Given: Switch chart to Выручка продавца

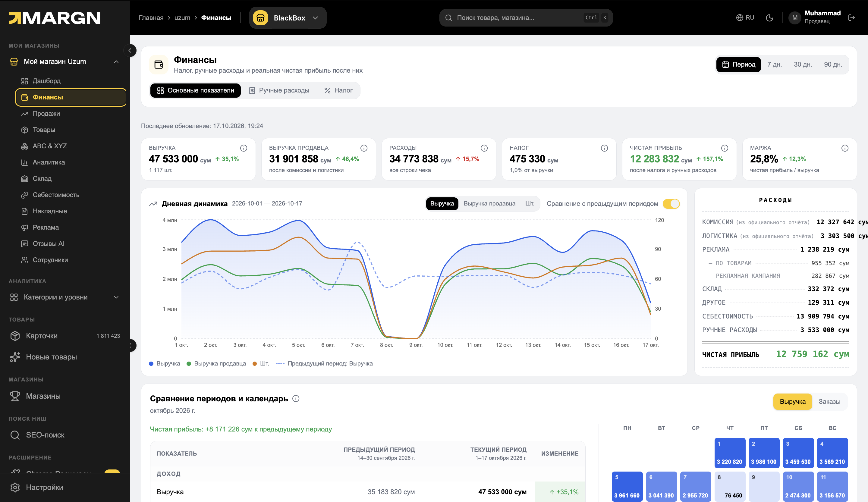Looking at the screenshot, I should pyautogui.click(x=489, y=203).
